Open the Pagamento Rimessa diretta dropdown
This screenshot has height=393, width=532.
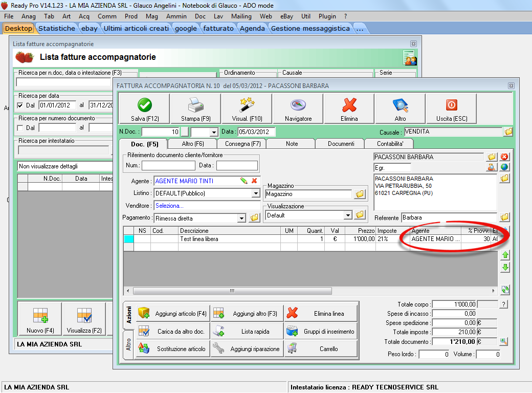tap(242, 219)
